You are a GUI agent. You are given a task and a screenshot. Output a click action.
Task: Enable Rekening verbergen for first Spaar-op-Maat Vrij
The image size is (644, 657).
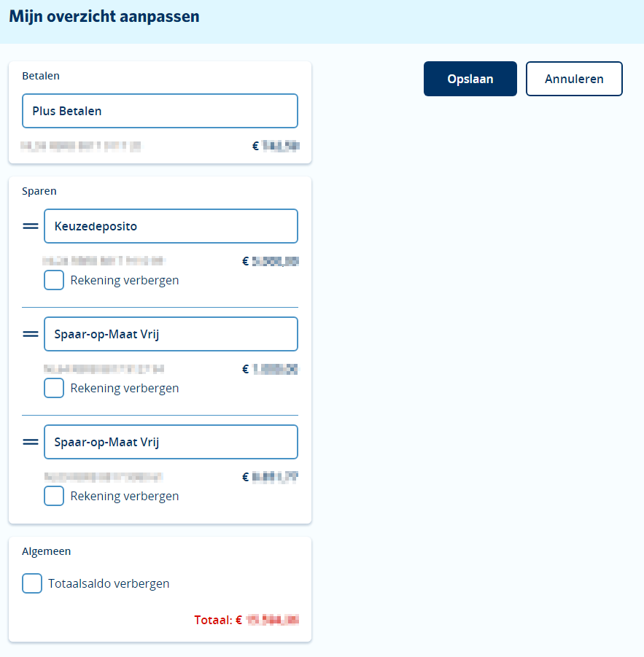coord(54,388)
